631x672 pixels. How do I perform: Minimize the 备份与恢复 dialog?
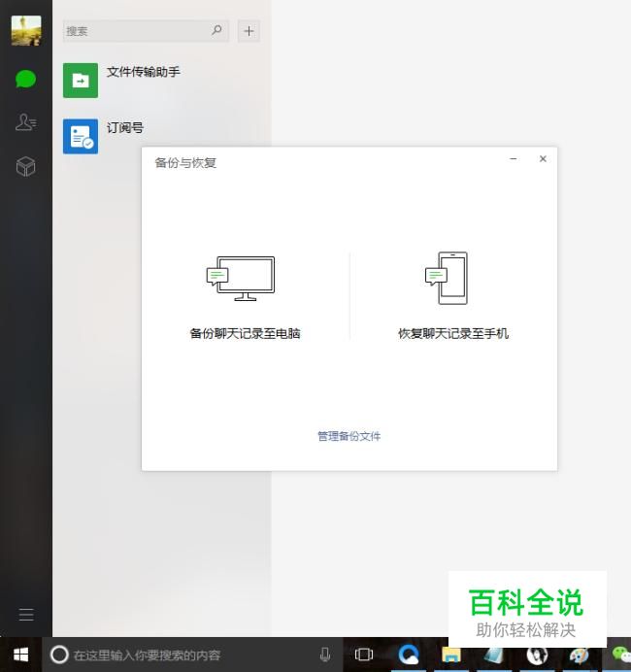[x=514, y=159]
